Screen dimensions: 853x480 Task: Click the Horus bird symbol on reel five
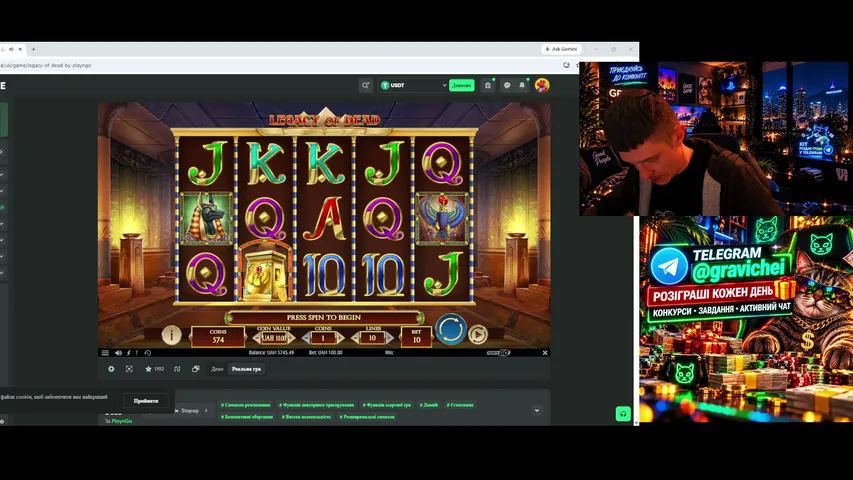[442, 218]
